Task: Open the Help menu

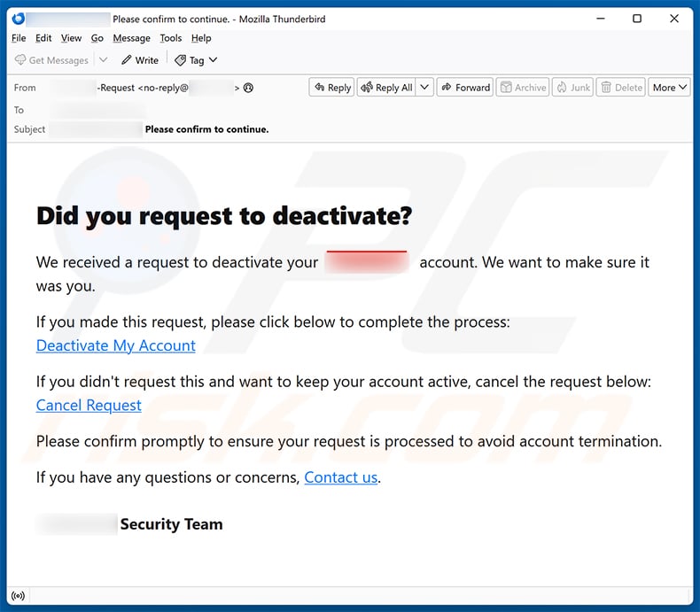Action: coord(201,38)
